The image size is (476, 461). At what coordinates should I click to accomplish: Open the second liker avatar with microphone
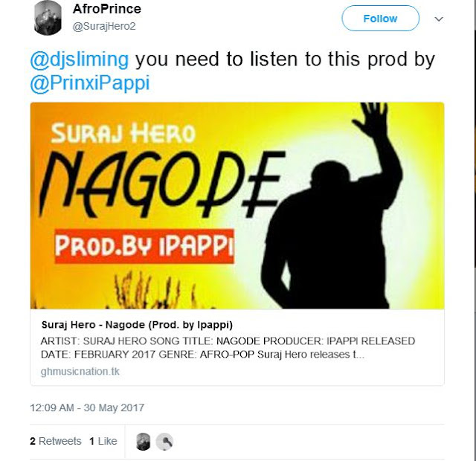(164, 442)
